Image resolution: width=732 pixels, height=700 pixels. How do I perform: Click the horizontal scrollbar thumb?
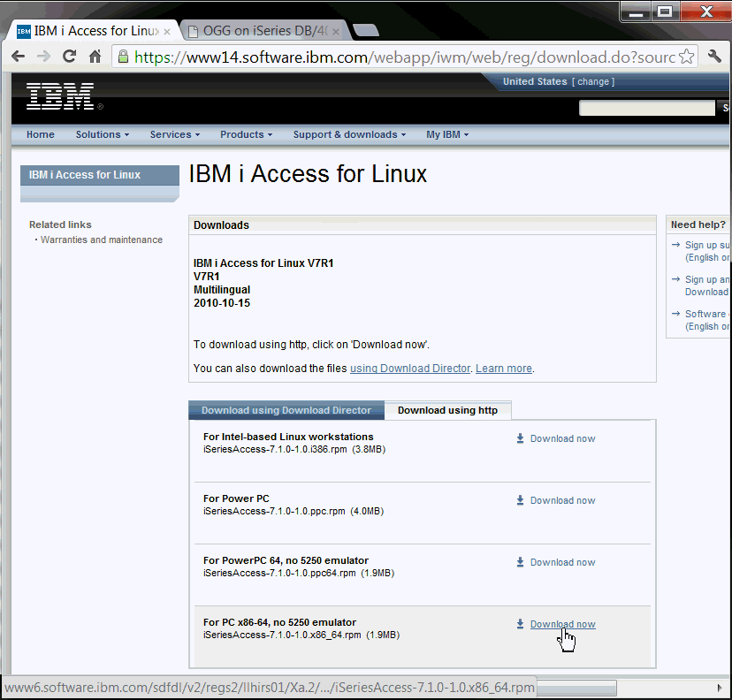pos(576,688)
